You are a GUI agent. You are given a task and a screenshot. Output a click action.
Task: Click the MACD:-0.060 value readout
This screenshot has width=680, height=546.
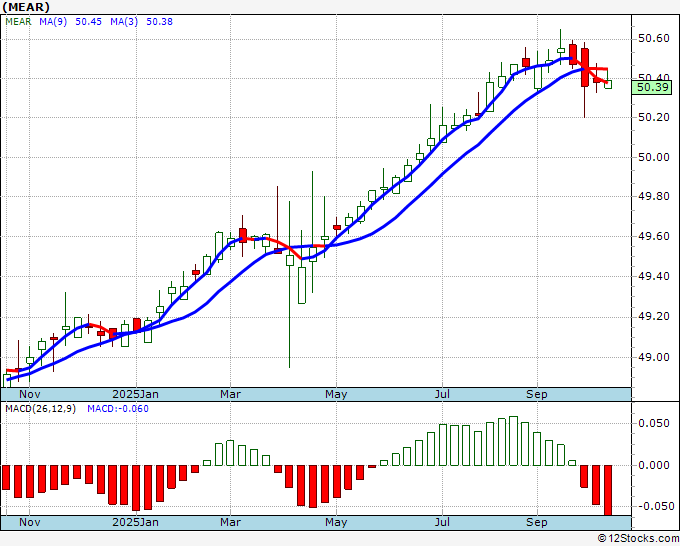pyautogui.click(x=118, y=409)
